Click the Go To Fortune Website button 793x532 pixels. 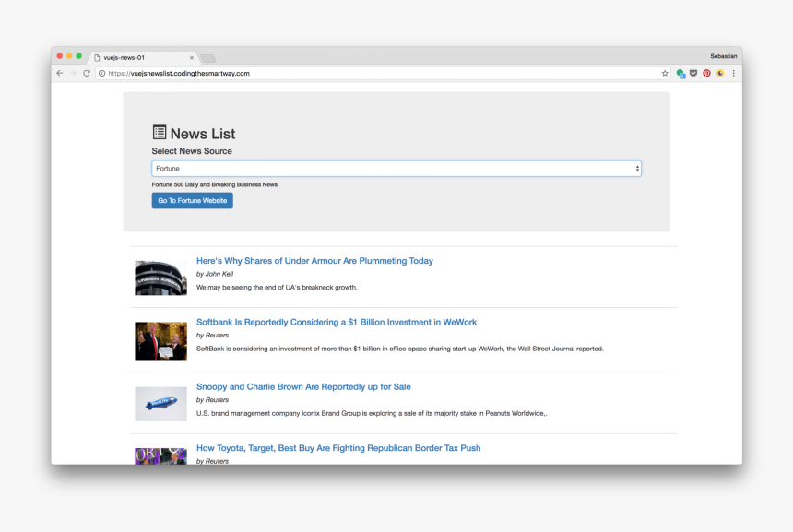[x=192, y=201]
